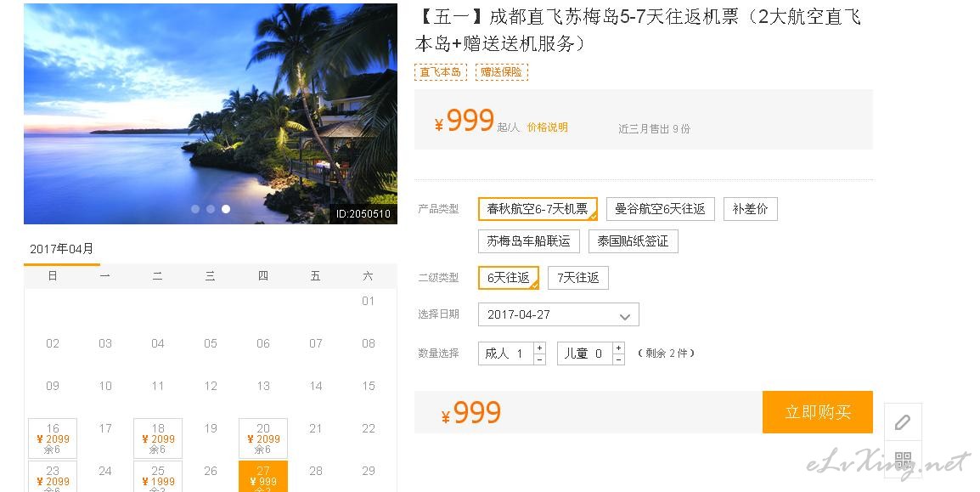
Task: Select 苏梅岛车船联运 option
Action: point(529,241)
